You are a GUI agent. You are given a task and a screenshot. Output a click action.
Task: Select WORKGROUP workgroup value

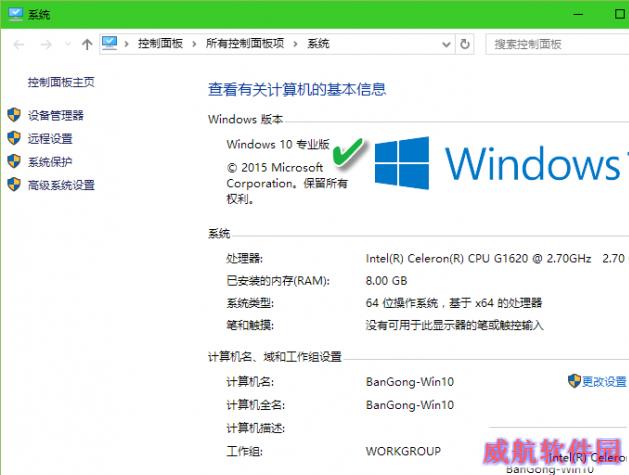tap(403, 451)
